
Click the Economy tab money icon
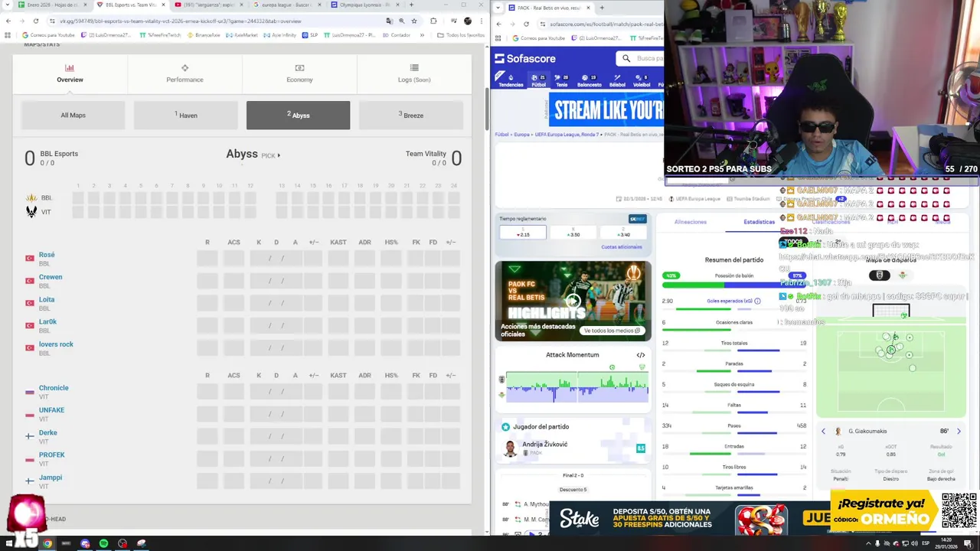pos(299,68)
